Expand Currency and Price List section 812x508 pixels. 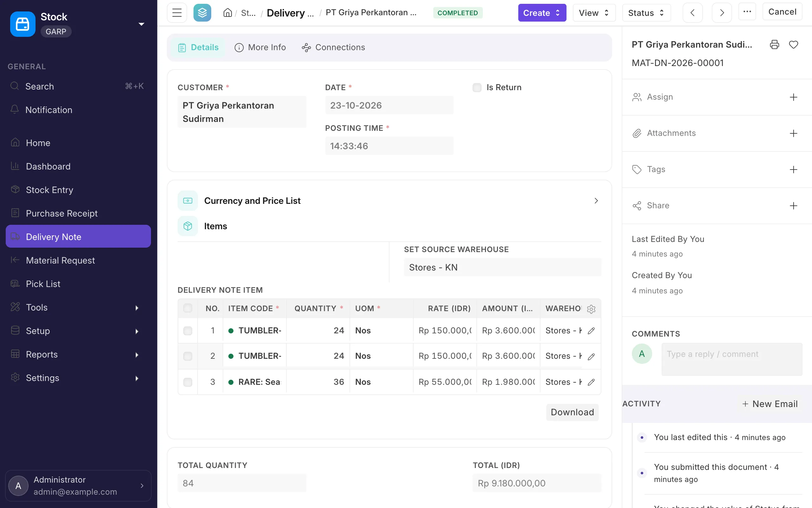pos(389,201)
